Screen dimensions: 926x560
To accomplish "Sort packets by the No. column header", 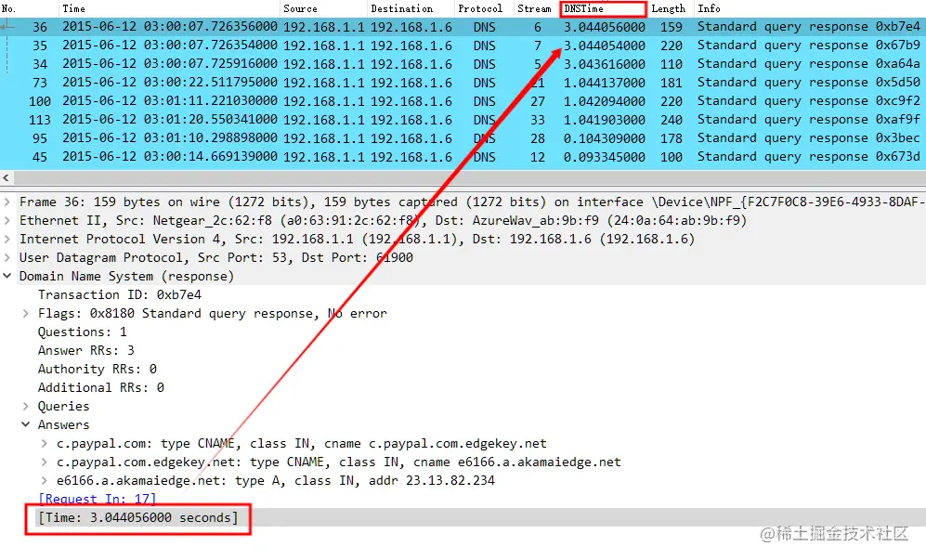I will point(9,9).
